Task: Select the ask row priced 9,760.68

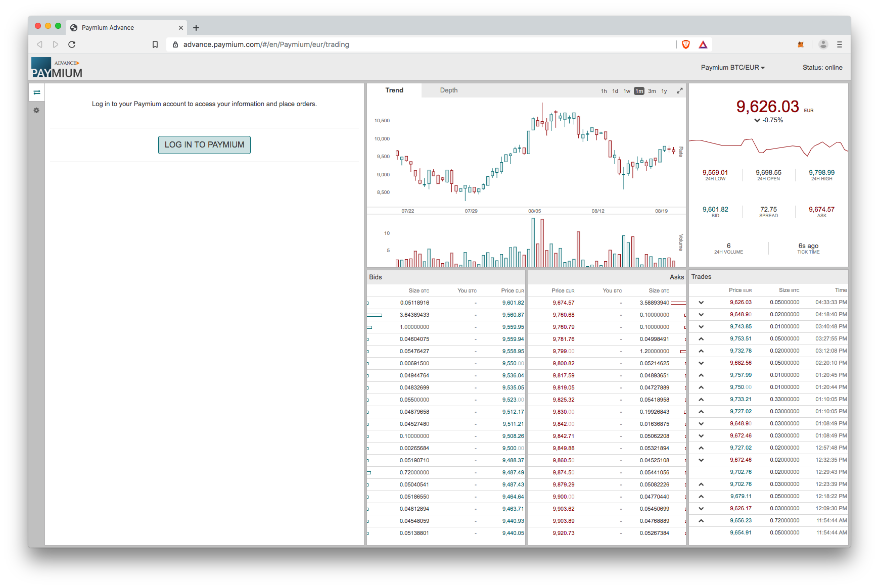Action: pyautogui.click(x=607, y=315)
